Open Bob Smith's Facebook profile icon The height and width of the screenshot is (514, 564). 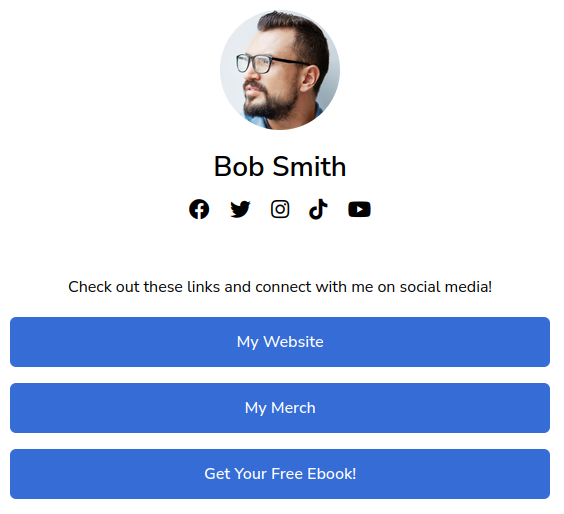(x=200, y=211)
